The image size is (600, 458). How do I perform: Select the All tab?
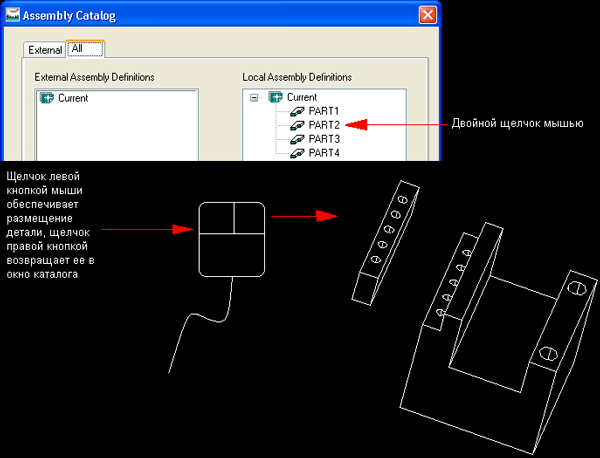coord(76,48)
